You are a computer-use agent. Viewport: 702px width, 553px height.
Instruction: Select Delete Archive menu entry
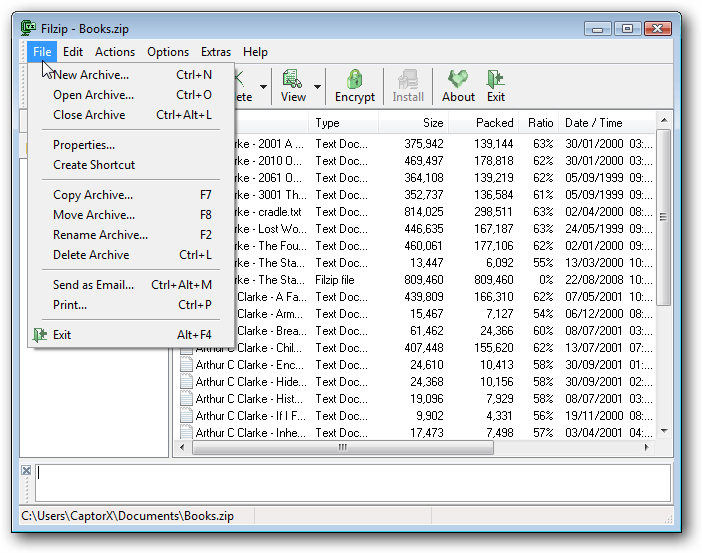tap(132, 255)
